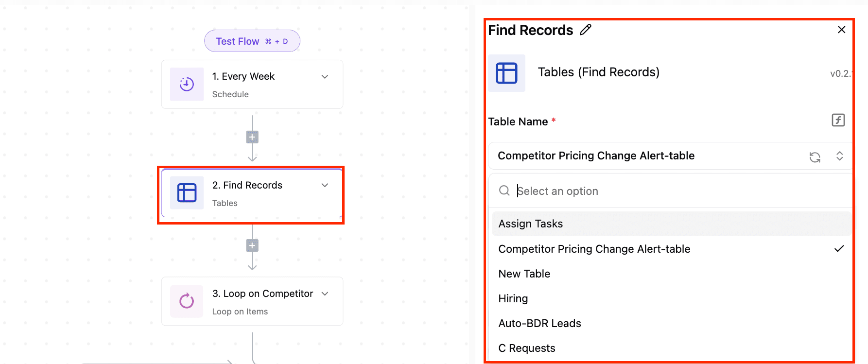Add a step after Every Week with the plus button
868x364 pixels.
[x=252, y=137]
